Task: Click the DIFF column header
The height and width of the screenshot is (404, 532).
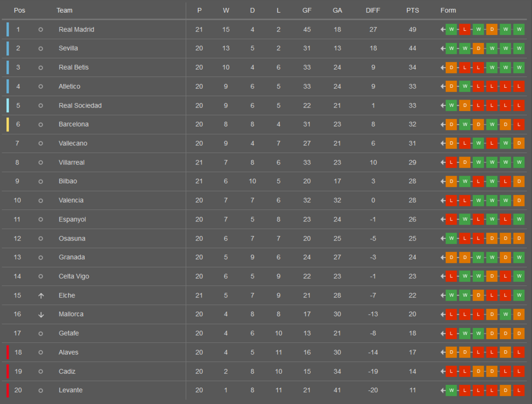Action: pos(372,11)
